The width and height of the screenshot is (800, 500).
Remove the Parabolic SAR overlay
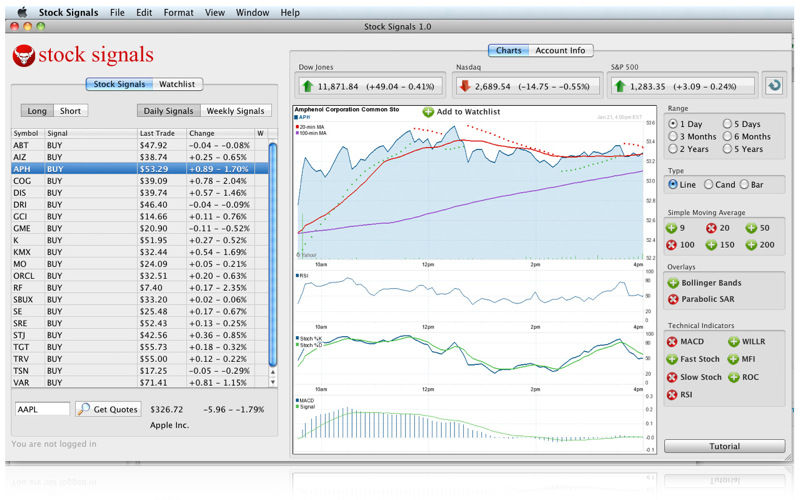673,299
